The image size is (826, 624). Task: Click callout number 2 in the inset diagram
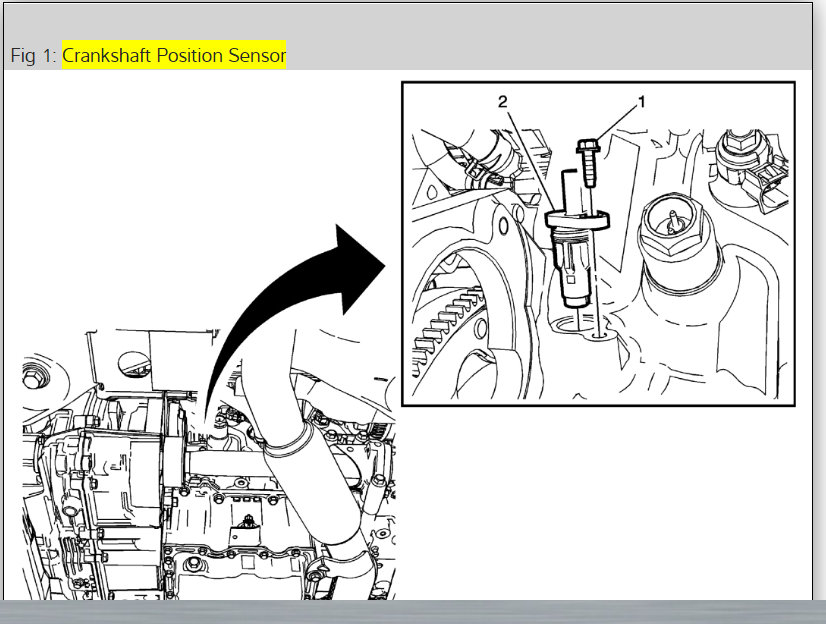[503, 102]
